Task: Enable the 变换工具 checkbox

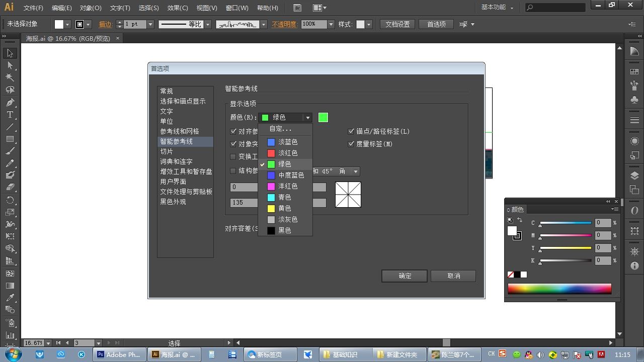Action: (x=233, y=156)
